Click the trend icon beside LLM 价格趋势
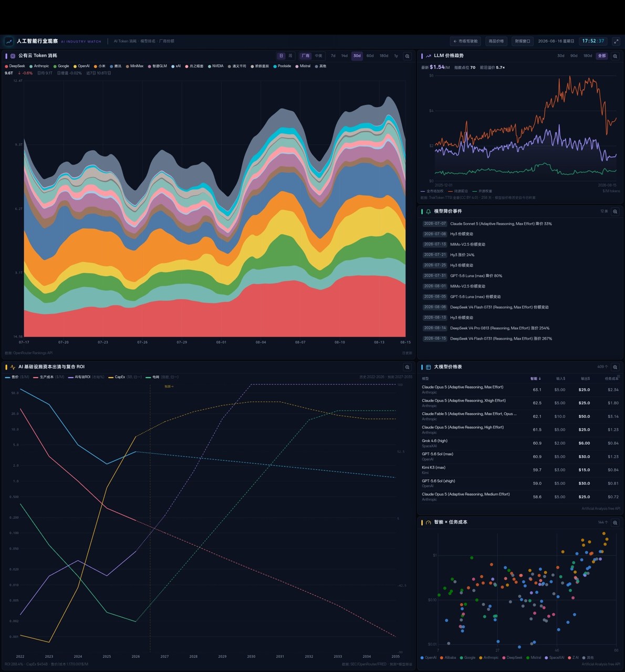Viewport: 625px width, 672px height. tap(428, 56)
